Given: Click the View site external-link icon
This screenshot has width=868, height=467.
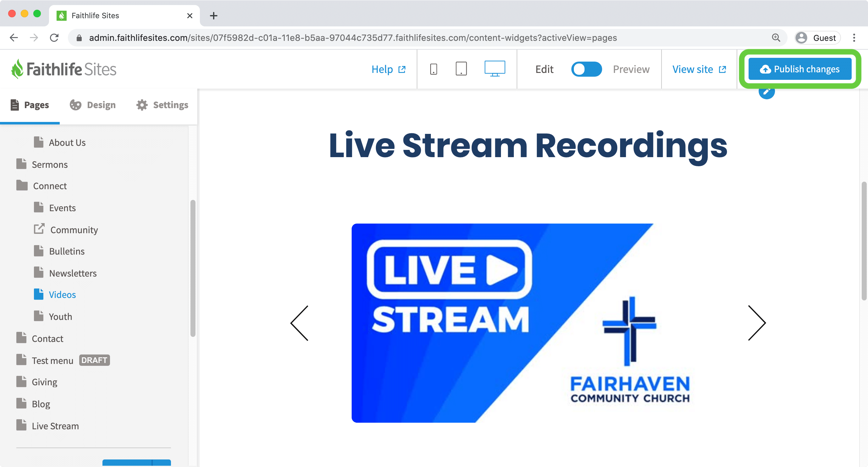Looking at the screenshot, I should 722,69.
